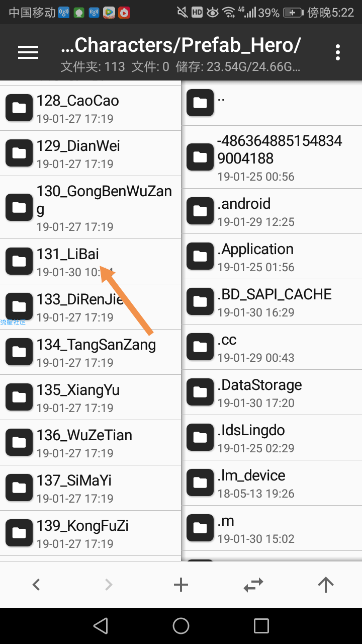The height and width of the screenshot is (644, 362).
Task: Open the .lm_device folder
Action: tap(271, 483)
